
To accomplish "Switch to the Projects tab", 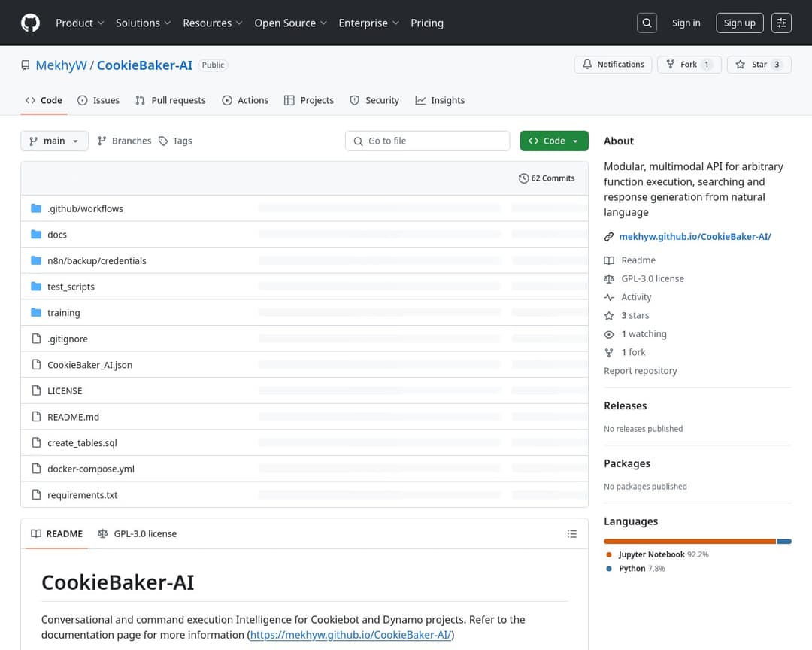I will (309, 100).
